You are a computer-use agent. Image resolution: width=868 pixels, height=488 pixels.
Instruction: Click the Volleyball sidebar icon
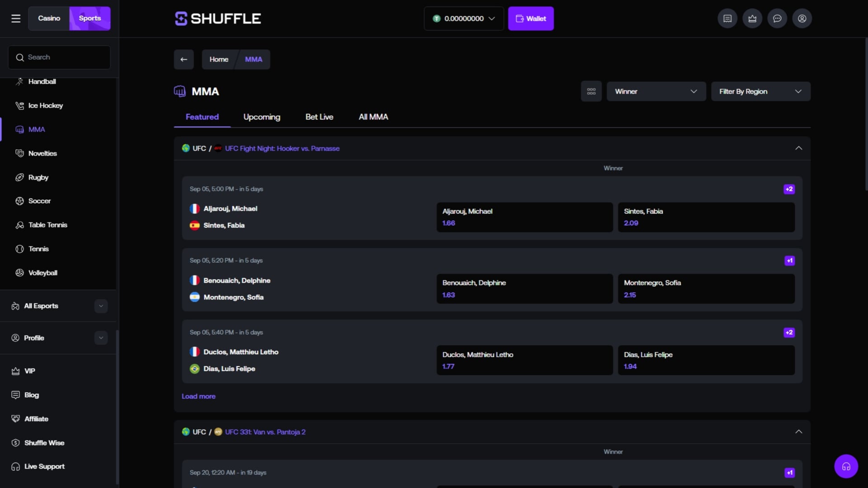[19, 273]
